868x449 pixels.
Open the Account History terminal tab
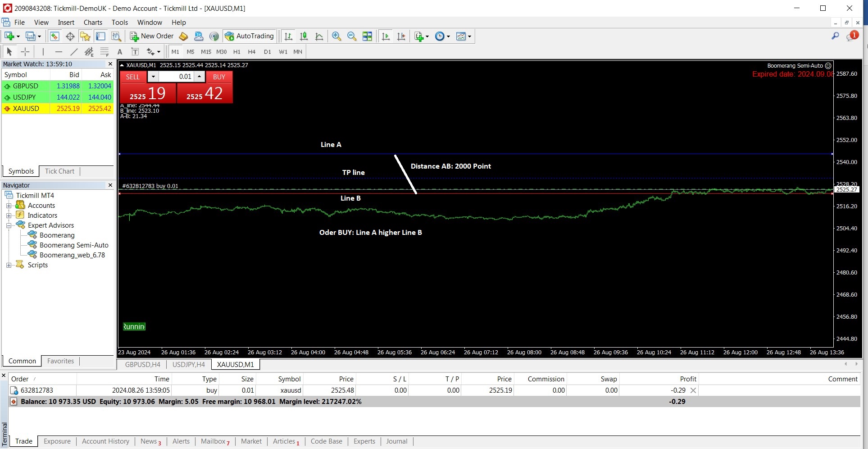105,441
